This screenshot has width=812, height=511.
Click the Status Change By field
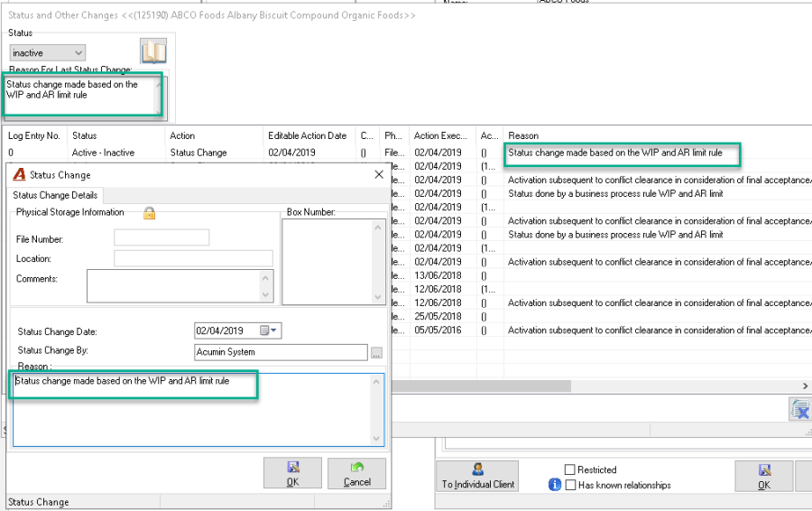(x=281, y=352)
